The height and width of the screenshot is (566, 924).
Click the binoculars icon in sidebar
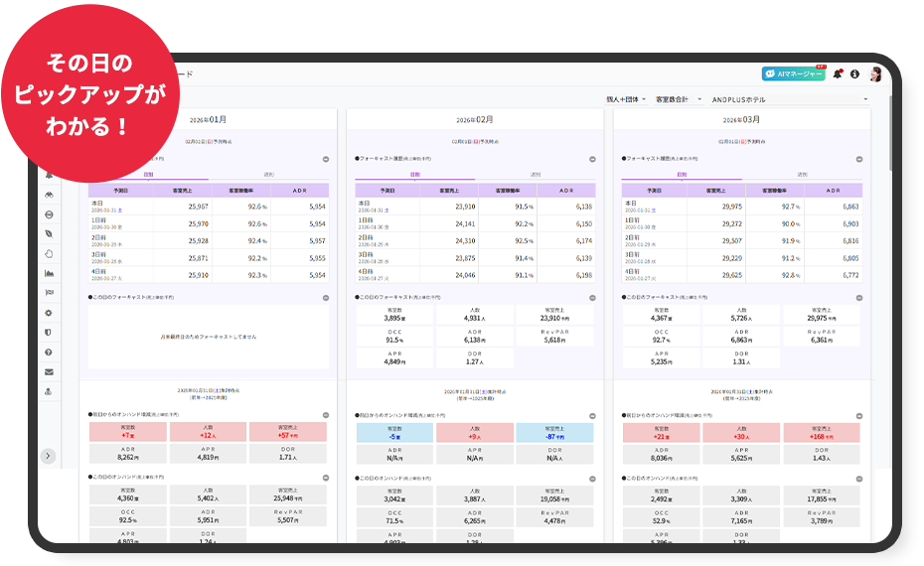49,195
